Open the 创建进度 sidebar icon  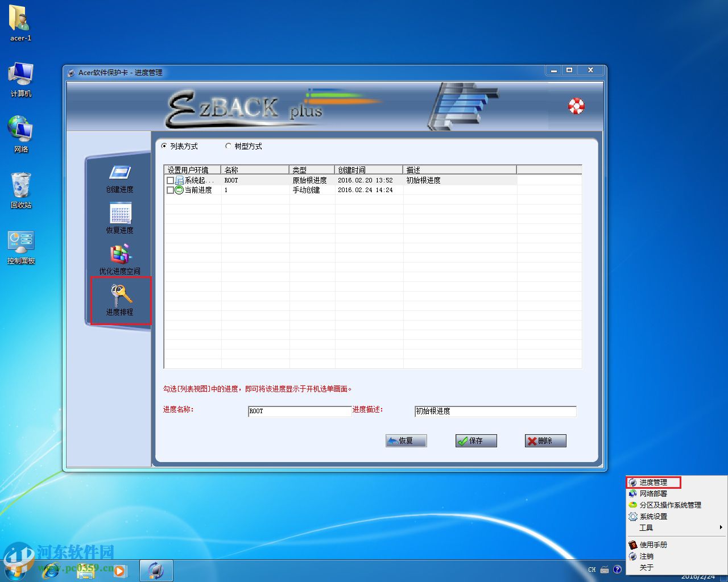pos(120,173)
